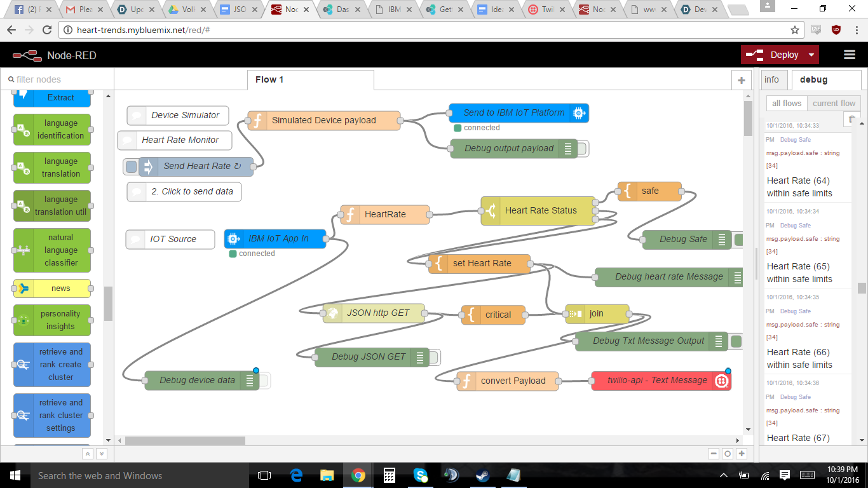
Task: Pick retrieve and rank cluster settings node
Action: (52, 416)
